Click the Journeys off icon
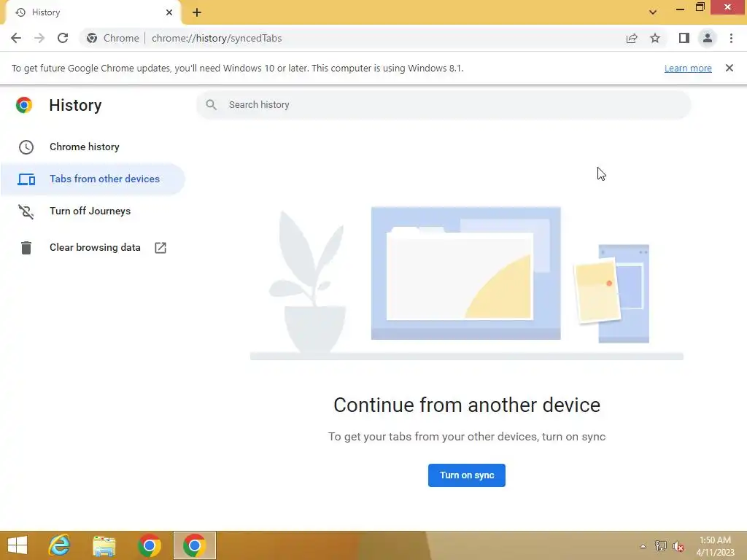Screen dimensions: 747x560 pos(26,211)
